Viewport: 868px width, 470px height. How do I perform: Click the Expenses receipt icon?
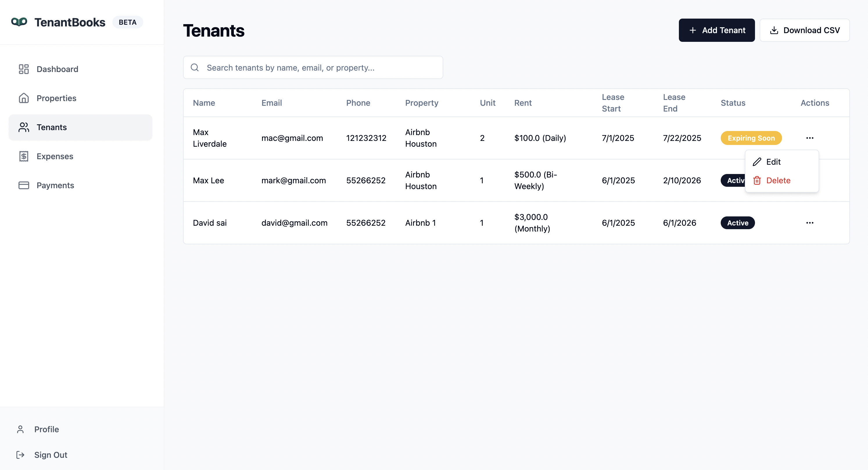click(24, 156)
